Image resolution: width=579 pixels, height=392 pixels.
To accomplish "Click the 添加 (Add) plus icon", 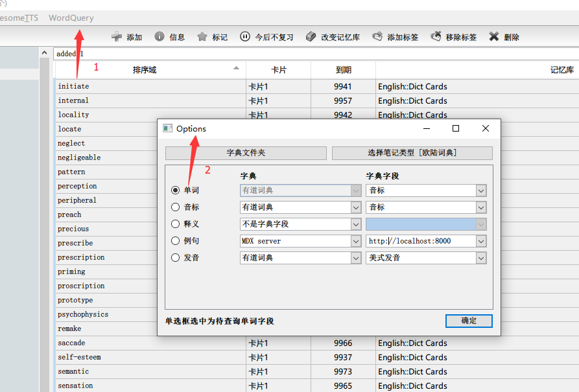I will (117, 37).
